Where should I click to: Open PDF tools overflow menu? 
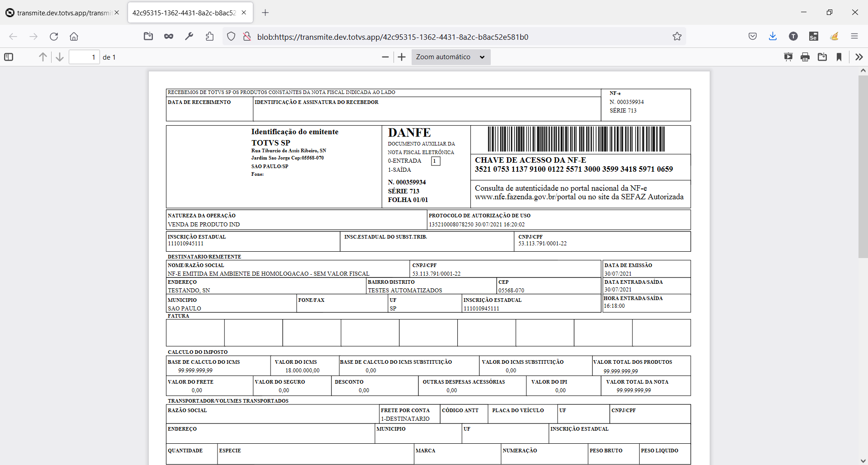coord(859,57)
